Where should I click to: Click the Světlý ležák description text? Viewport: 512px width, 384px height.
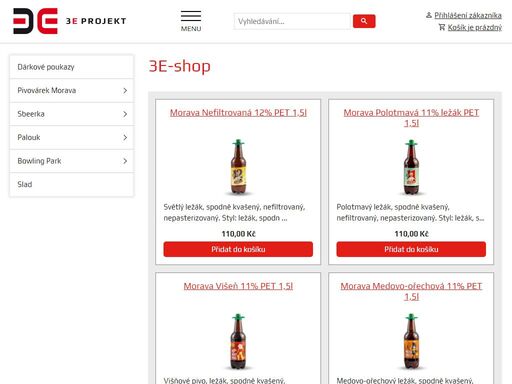click(x=234, y=212)
